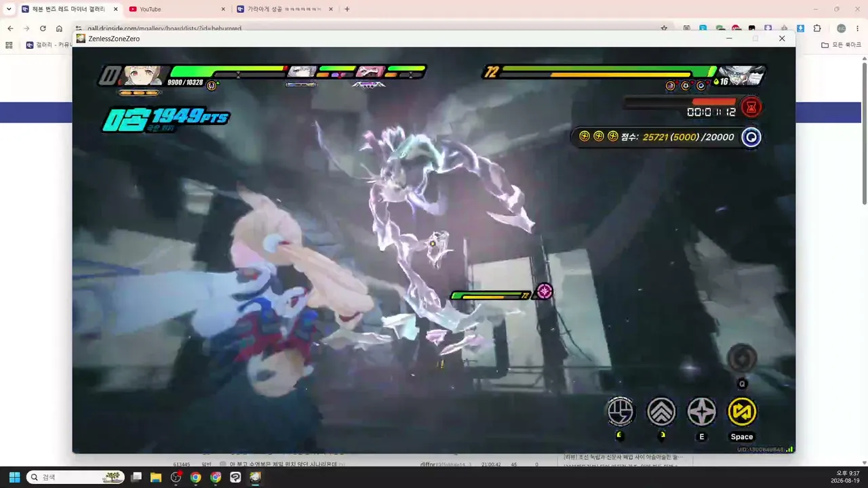Open the third Chrome tab
The width and height of the screenshot is (868, 488).
point(286,9)
